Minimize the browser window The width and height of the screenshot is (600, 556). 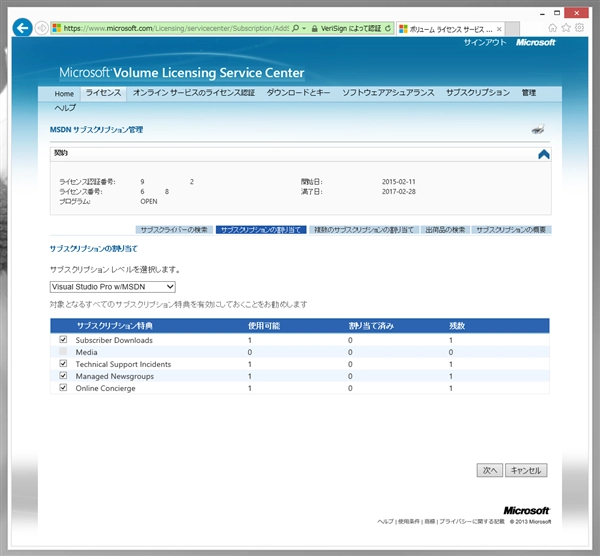pyautogui.click(x=542, y=13)
